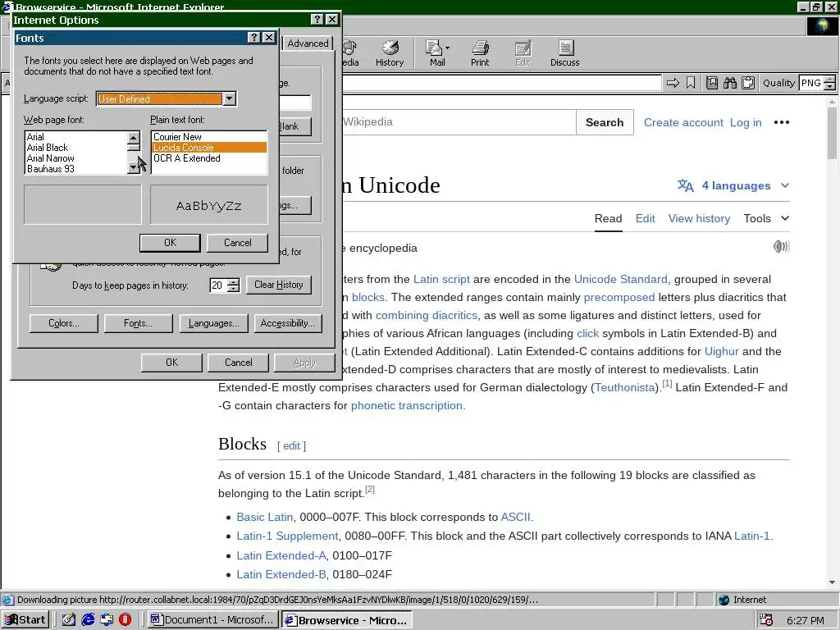Image resolution: width=840 pixels, height=630 pixels.
Task: Click the clipboard paste icon on toolbar
Action: pos(748,83)
